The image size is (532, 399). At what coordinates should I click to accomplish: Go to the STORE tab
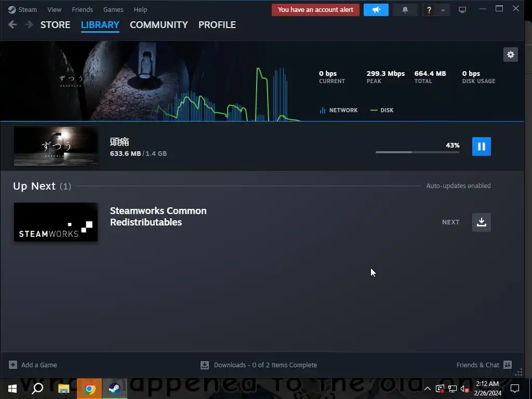(x=55, y=25)
